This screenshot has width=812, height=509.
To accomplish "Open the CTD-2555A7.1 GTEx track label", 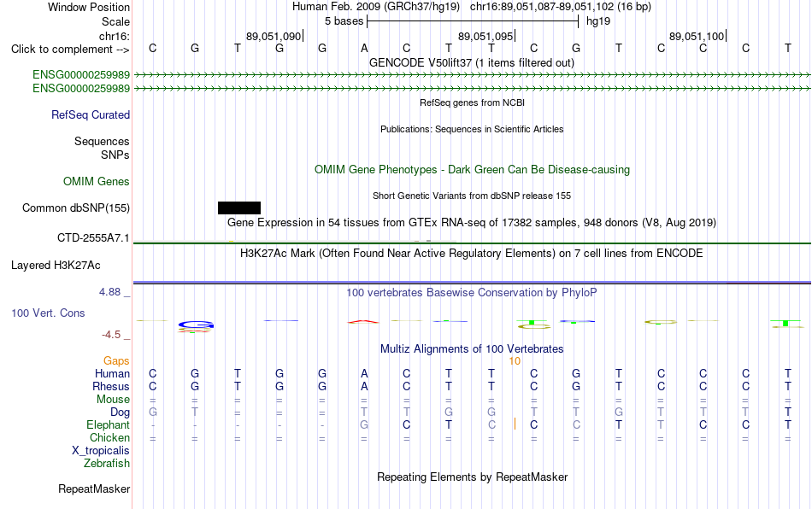I will (x=93, y=238).
